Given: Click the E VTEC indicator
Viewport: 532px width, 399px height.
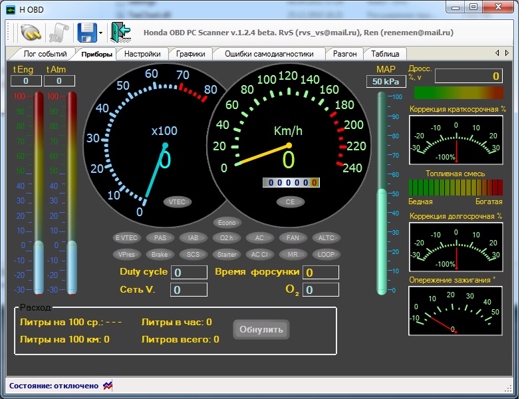Looking at the screenshot, I should click(x=126, y=238).
